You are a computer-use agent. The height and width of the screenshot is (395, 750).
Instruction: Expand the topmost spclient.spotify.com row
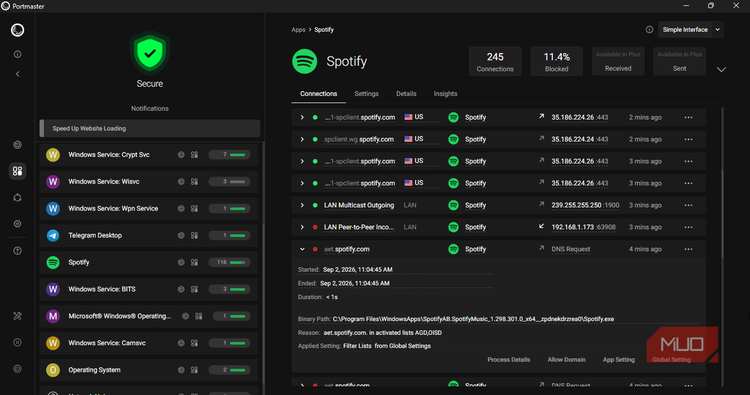(x=302, y=117)
